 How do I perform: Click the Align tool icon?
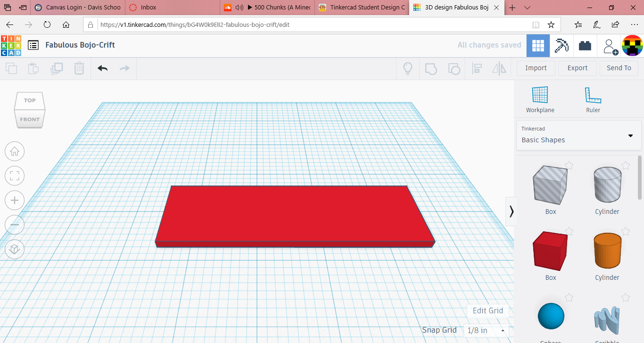click(x=477, y=69)
